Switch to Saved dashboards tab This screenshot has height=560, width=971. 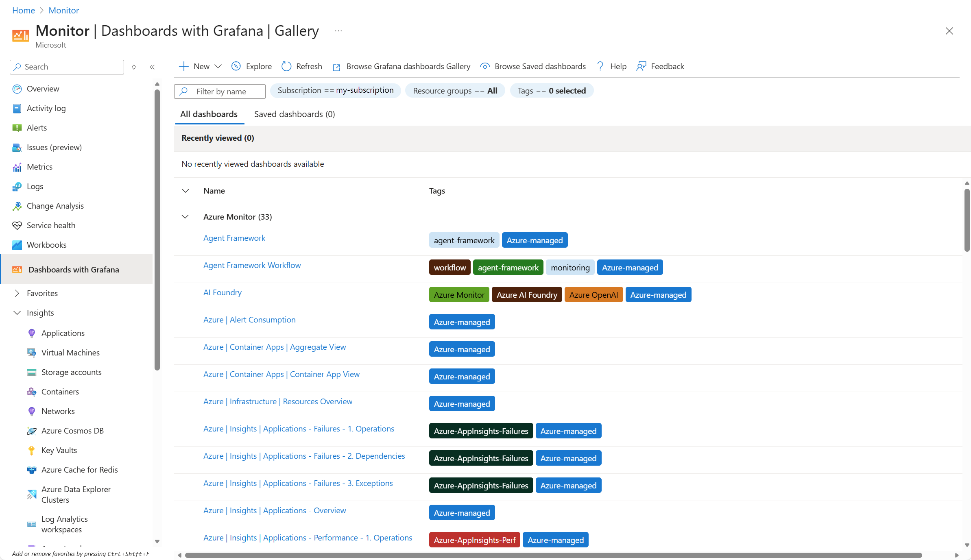(295, 114)
